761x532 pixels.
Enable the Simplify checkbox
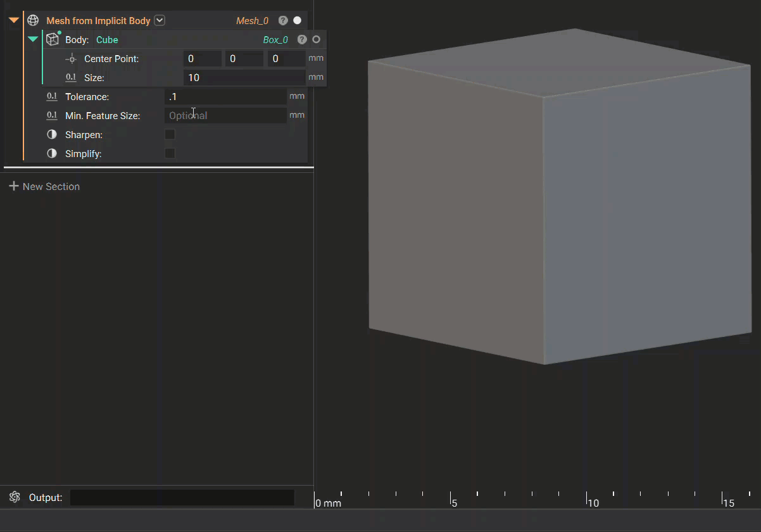pos(170,153)
